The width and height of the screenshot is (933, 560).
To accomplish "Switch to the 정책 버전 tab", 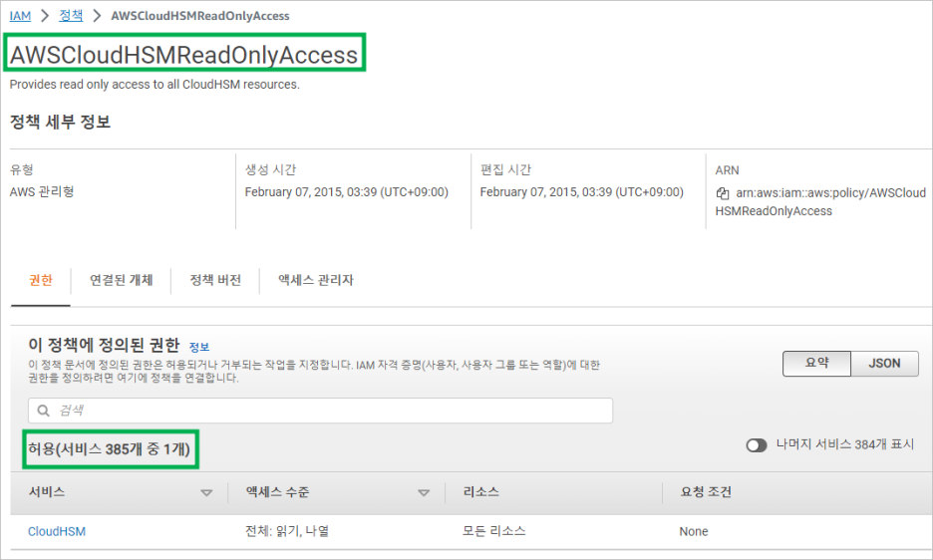I will tap(215, 280).
